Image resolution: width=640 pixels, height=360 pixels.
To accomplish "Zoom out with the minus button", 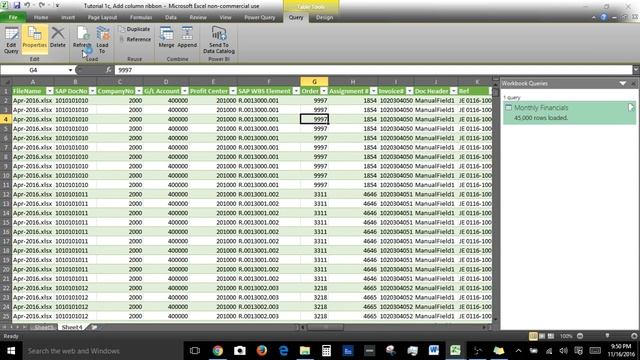I will 580,336.
